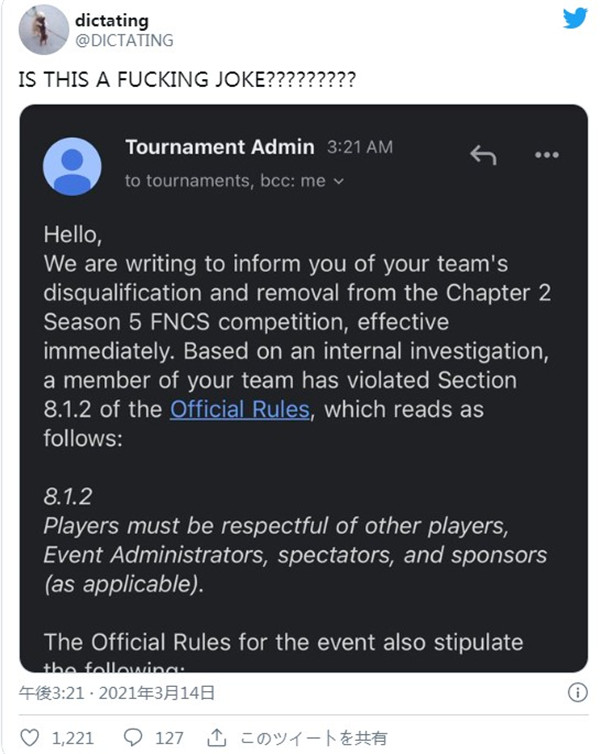Like the tweet with the heart icon

(29, 737)
